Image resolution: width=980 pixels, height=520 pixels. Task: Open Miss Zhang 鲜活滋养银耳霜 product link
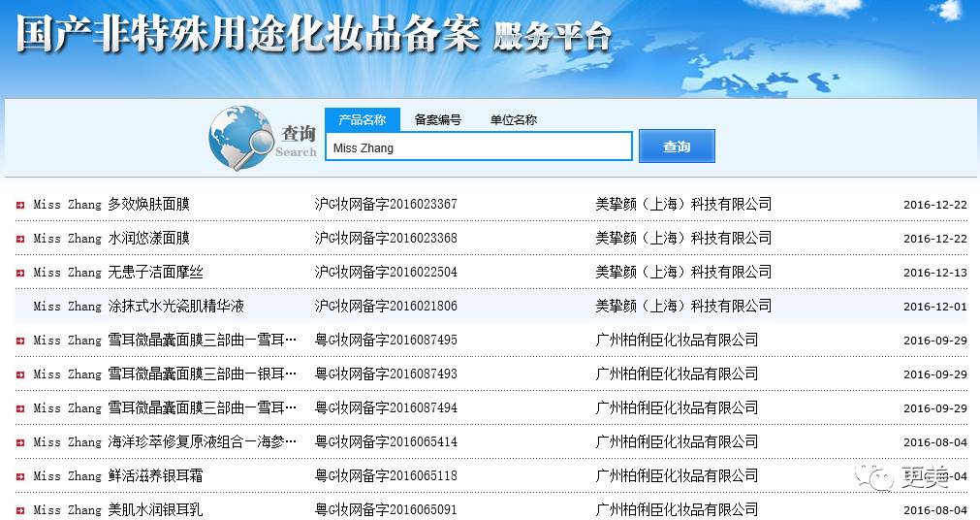(x=118, y=475)
